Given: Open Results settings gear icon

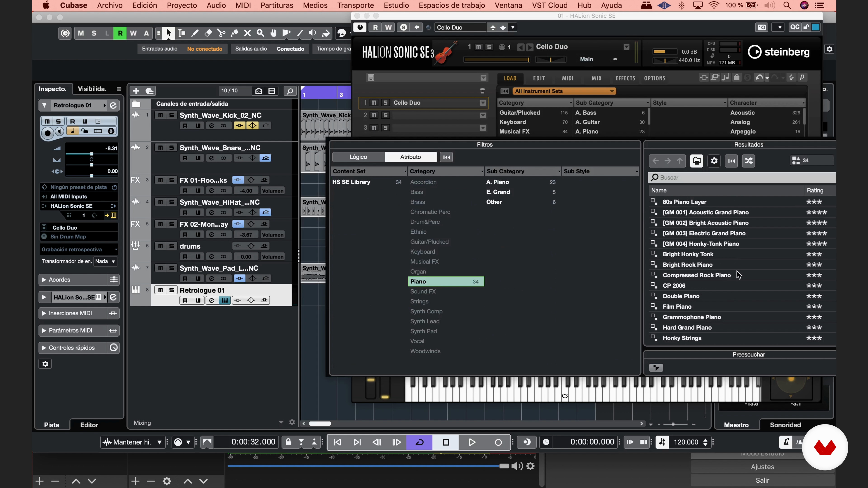Looking at the screenshot, I should (x=714, y=161).
